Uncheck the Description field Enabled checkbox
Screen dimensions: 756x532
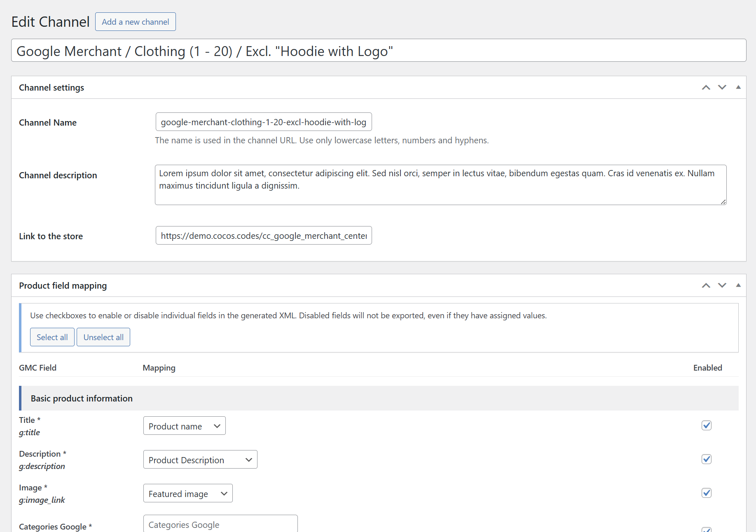[x=706, y=459]
